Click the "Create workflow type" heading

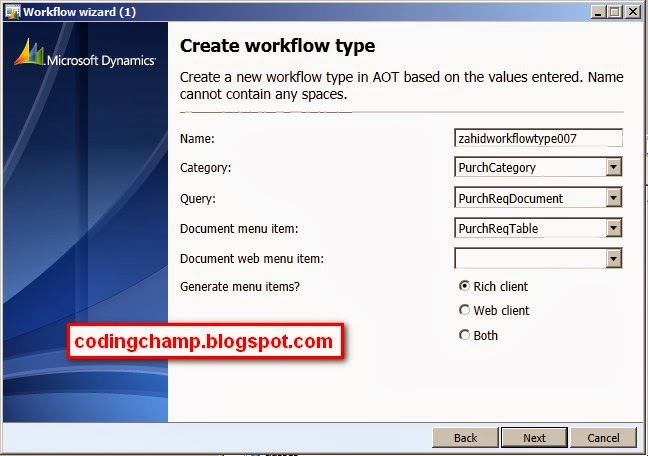click(x=277, y=46)
